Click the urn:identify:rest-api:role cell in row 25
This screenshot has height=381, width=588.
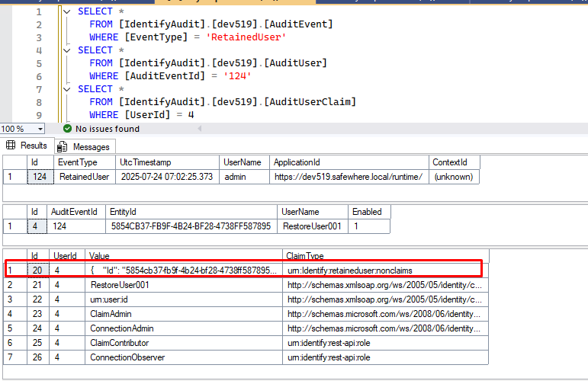385,343
